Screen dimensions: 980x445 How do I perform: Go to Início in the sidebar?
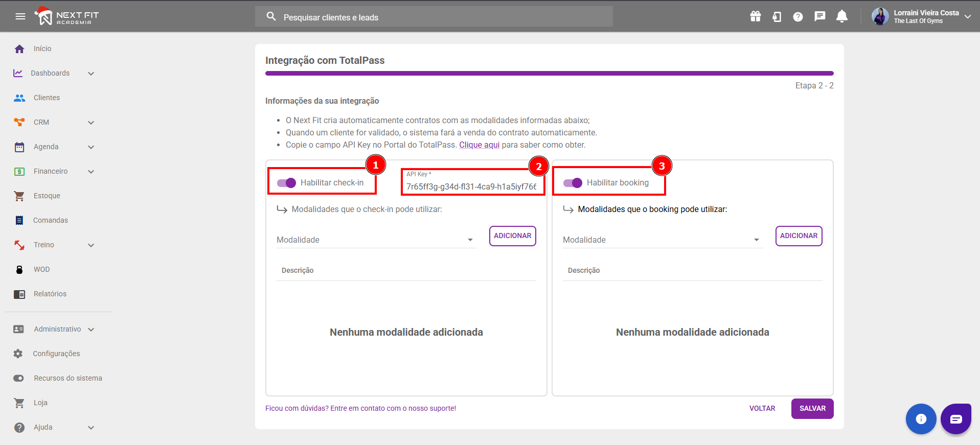click(x=42, y=49)
